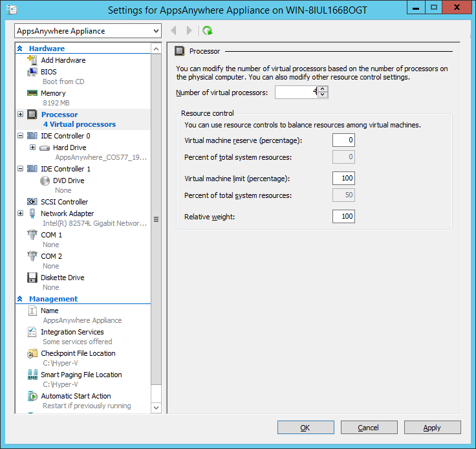Click the green refresh icon in toolbar
Image resolution: width=476 pixels, height=449 pixels.
(208, 31)
